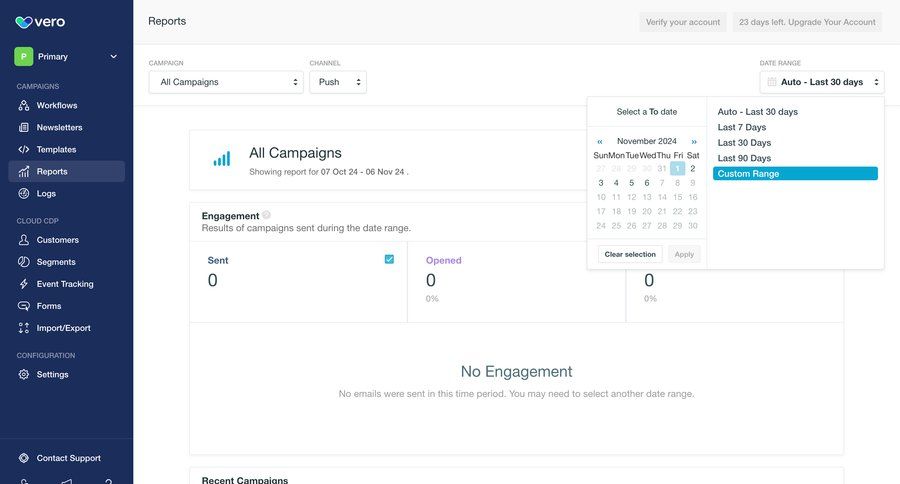Choose Last 30 Days range option
900x484 pixels.
tap(744, 143)
